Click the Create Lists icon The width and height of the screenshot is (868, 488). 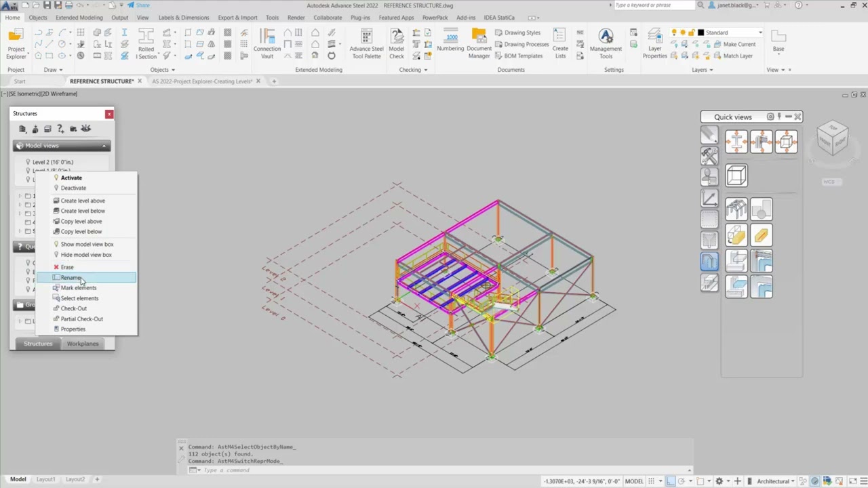[x=560, y=44]
